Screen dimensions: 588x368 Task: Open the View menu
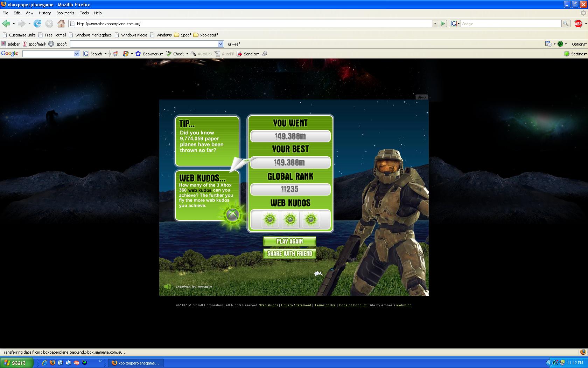[x=29, y=13]
